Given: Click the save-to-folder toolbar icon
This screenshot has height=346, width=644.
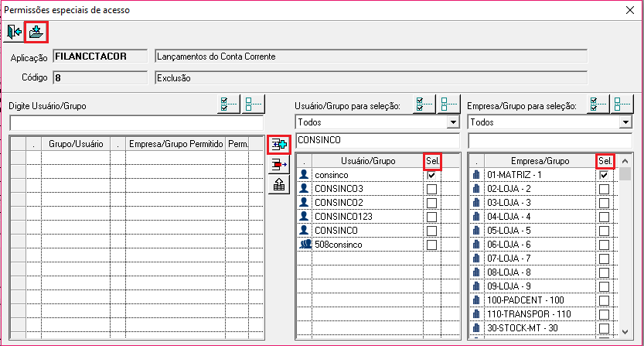Looking at the screenshot, I should [x=36, y=32].
